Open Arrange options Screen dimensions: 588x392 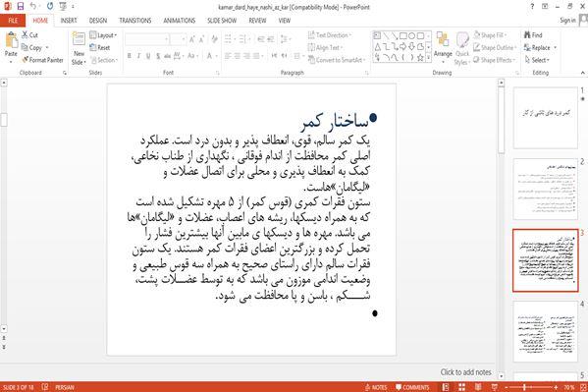point(443,47)
